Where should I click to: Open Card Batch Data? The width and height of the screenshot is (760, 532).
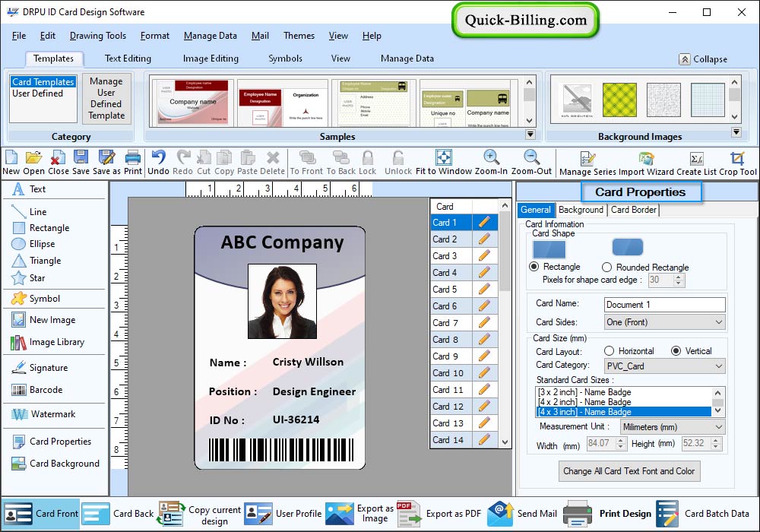click(x=703, y=514)
